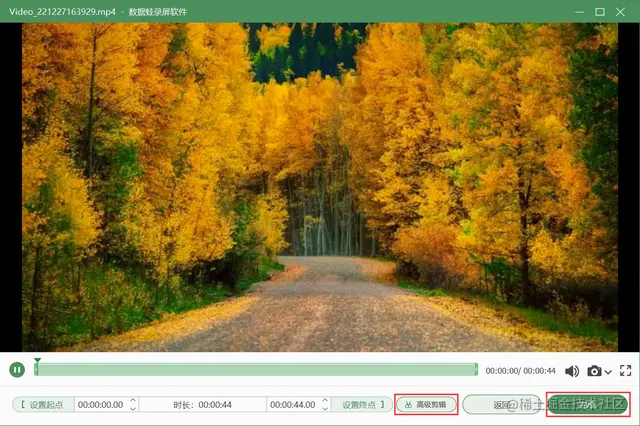Screen dimensions: 640x426
Task: Click the left trim handle of the timeline
Action: point(36,370)
